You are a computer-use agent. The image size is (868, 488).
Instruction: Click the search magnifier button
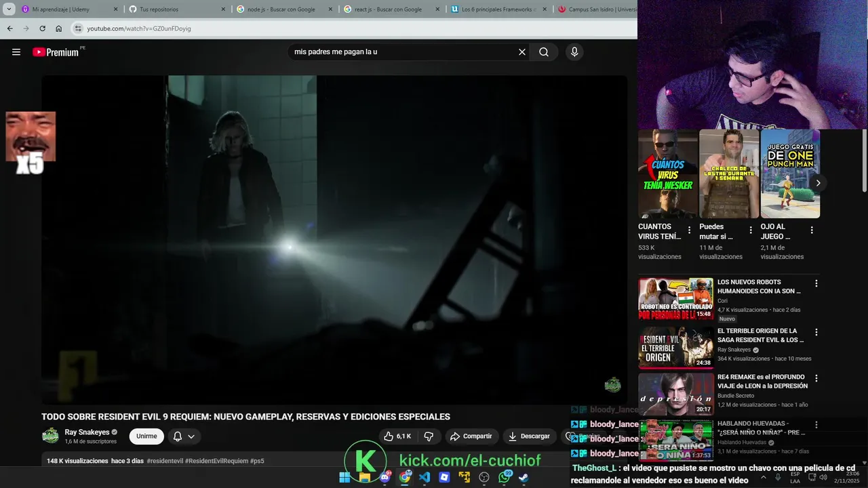click(544, 52)
